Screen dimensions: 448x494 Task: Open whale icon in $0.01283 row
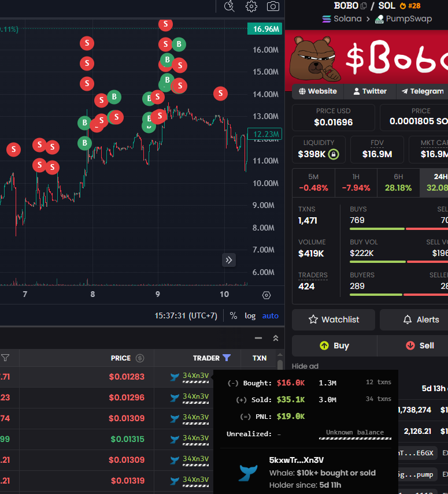175,377
